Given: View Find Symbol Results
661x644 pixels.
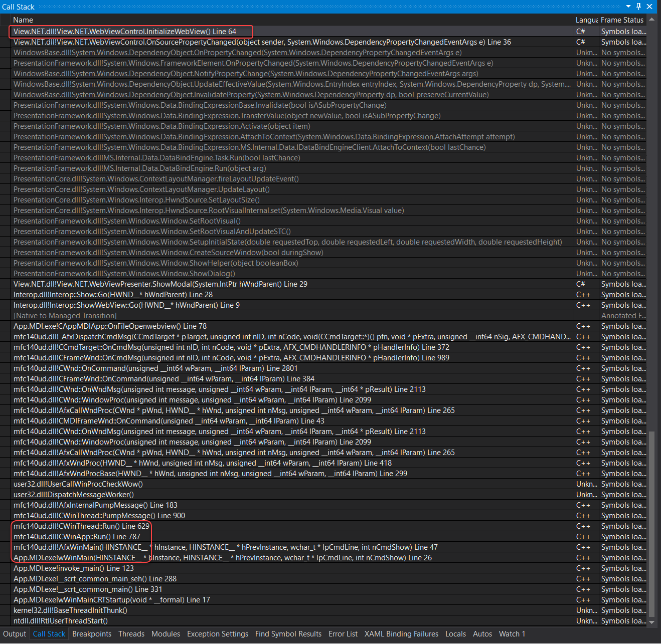Looking at the screenshot, I should (288, 633).
